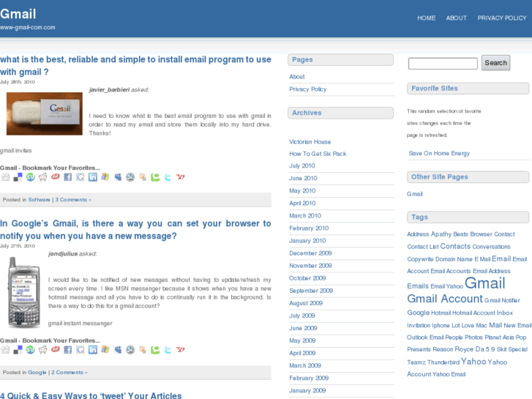Open the 2 Comments link
This screenshot has height=399, width=532.
(x=70, y=373)
